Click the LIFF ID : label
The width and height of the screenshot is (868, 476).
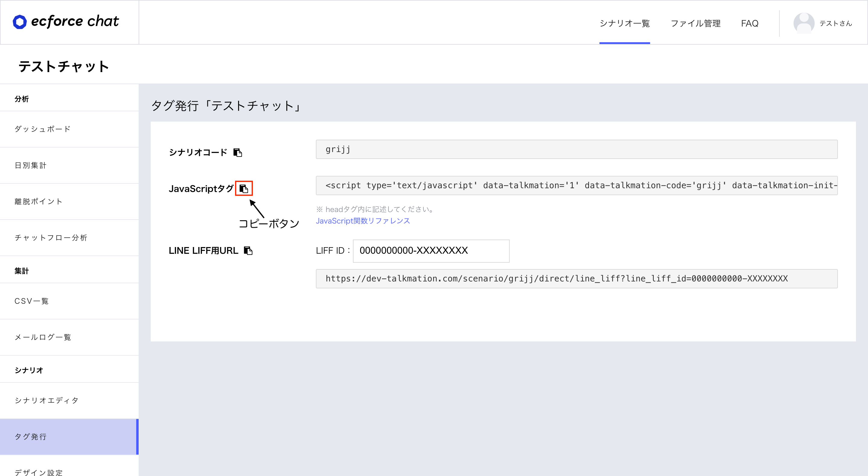[332, 251]
